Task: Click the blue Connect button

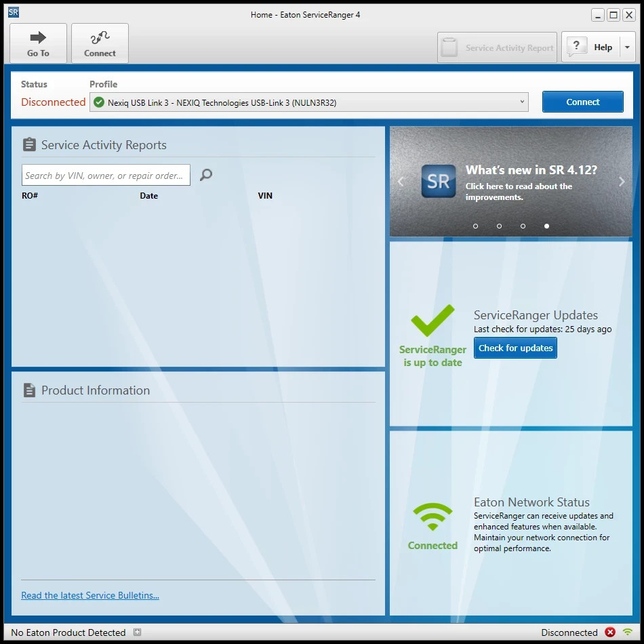Action: click(x=582, y=102)
